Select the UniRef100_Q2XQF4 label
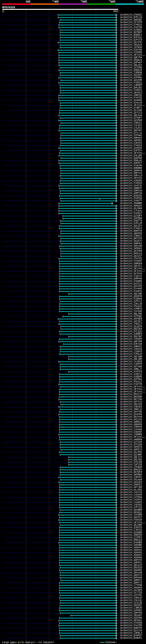Viewport: 146px width, 644px height. coord(131,216)
